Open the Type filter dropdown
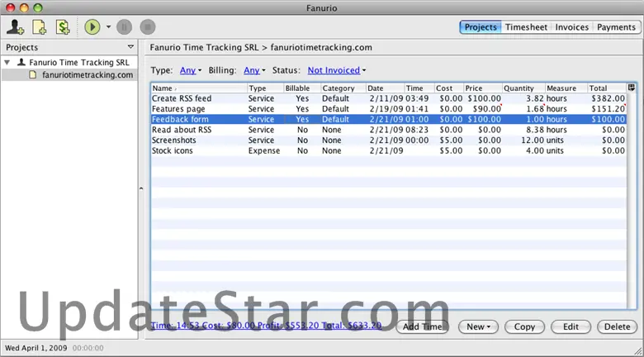This screenshot has width=644, height=357. point(190,70)
